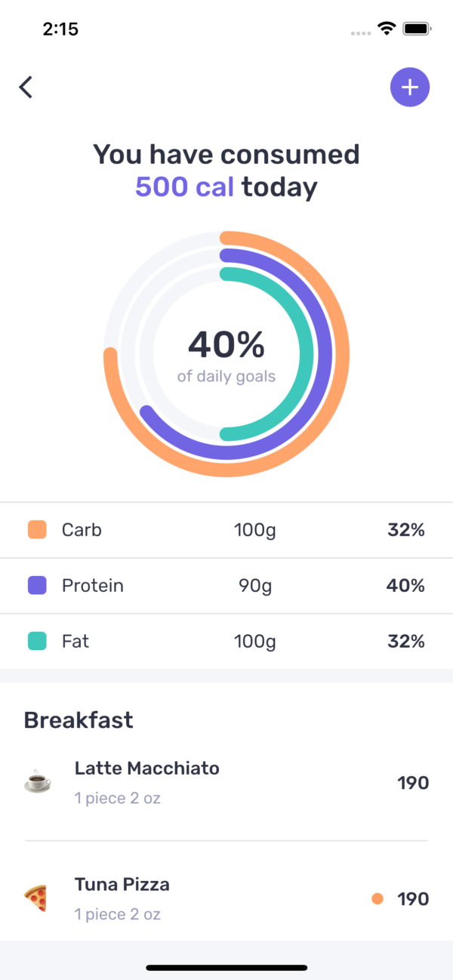The image size is (453, 980).
Task: Tap the Wi-Fi icon in the status bar
Action: 387,29
